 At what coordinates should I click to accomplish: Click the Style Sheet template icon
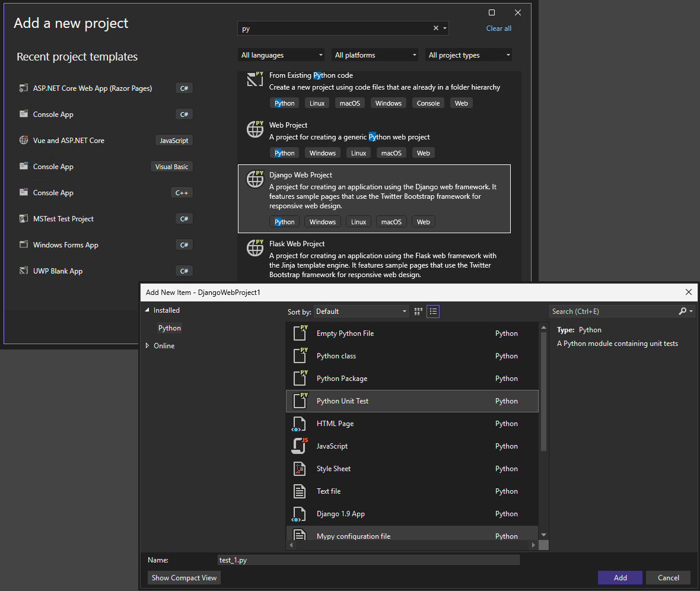coord(300,468)
